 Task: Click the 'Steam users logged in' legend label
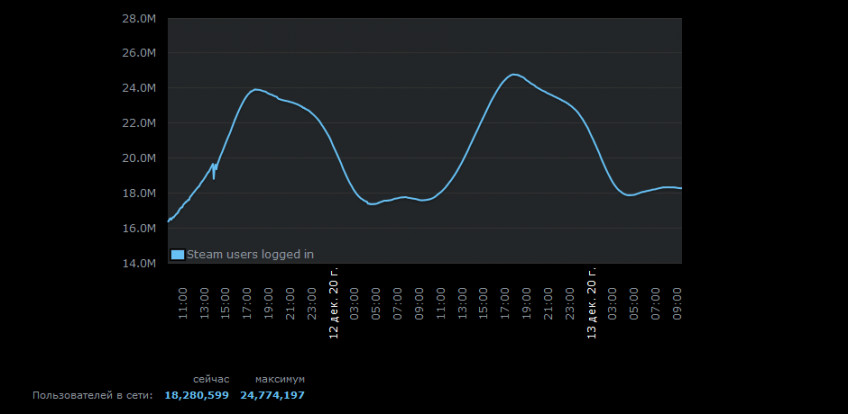(250, 254)
